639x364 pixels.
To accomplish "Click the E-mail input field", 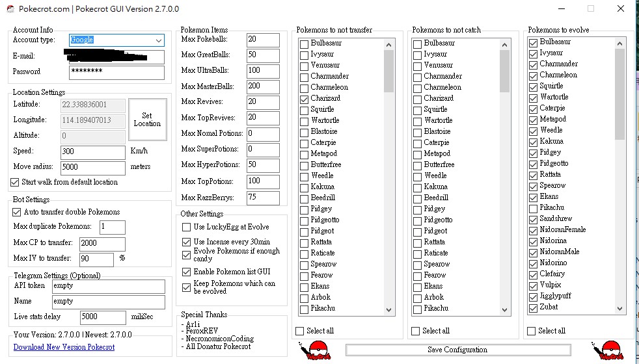I will coord(116,57).
